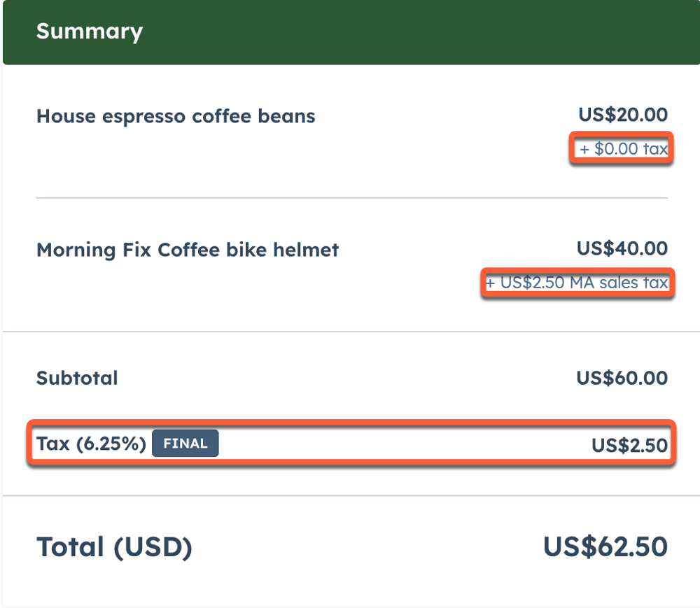Image resolution: width=700 pixels, height=608 pixels.
Task: Click the Summary heading text
Action: pos(89,31)
